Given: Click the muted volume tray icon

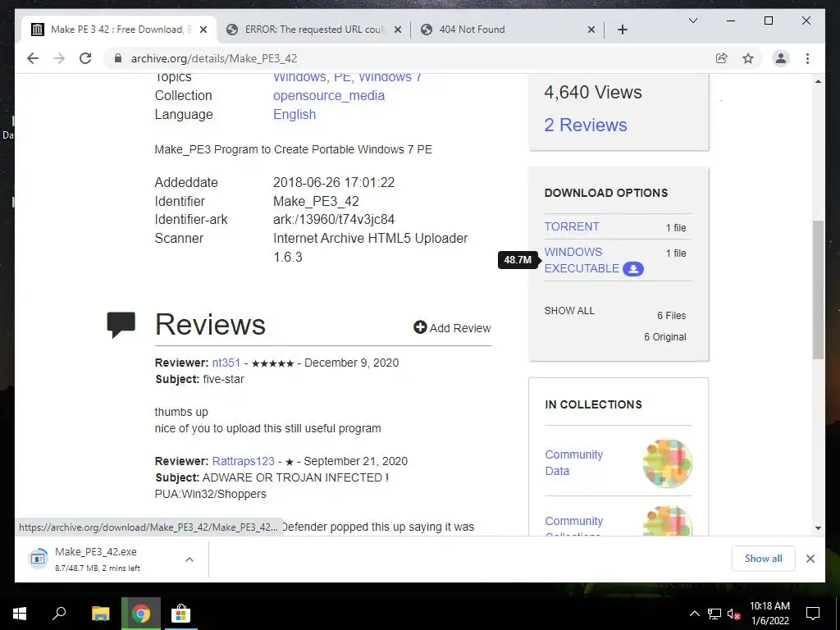Looking at the screenshot, I should (x=733, y=614).
